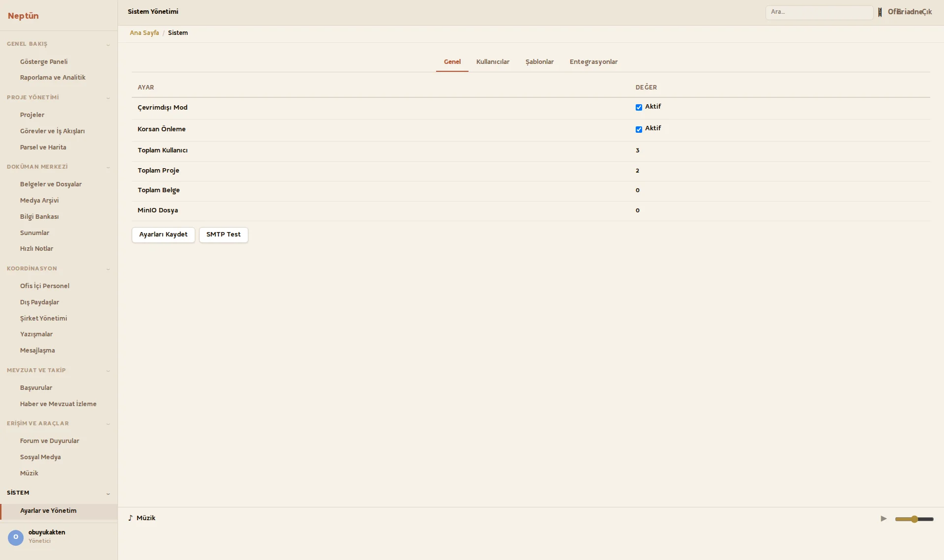
Task: Navigate to Yazışmalar
Action: tap(36, 334)
